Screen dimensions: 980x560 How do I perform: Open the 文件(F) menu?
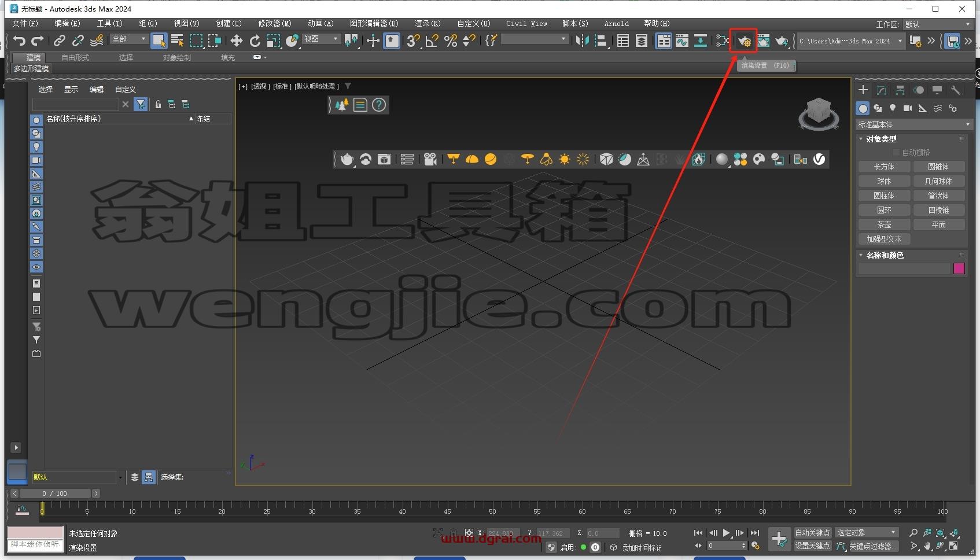click(25, 24)
